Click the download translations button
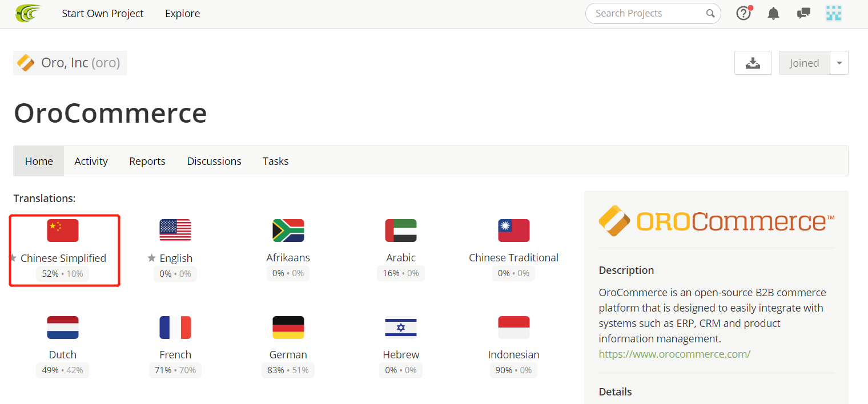The image size is (868, 404). [x=753, y=63]
